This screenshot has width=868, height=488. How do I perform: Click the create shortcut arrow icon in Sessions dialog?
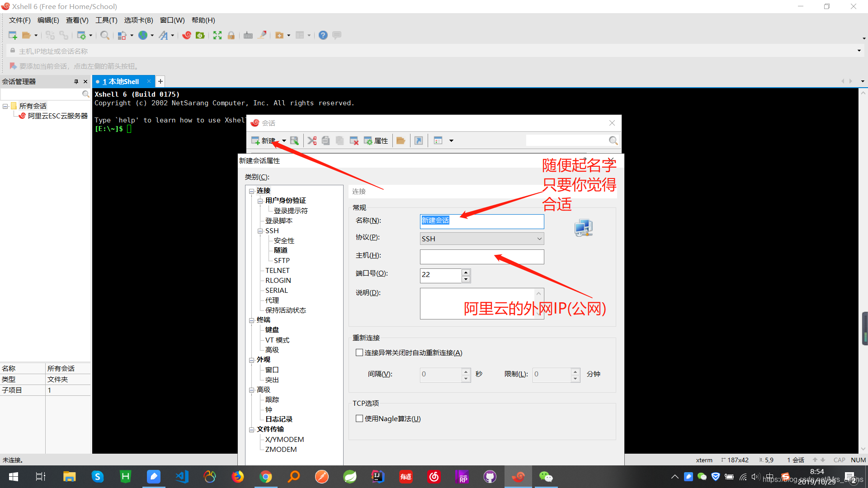[419, 141]
